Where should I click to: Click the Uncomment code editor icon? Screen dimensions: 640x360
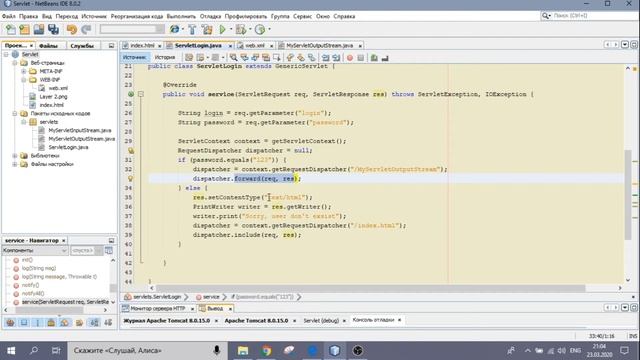[x=384, y=58]
